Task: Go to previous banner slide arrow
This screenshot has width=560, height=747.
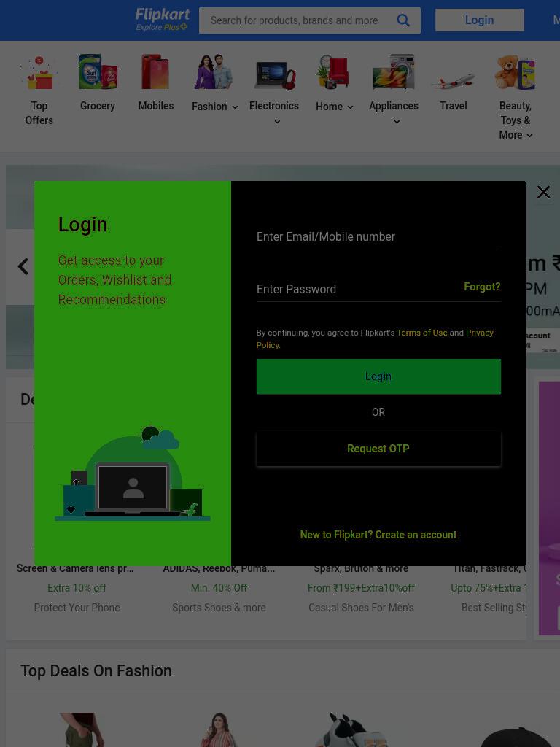Action: point(23,266)
